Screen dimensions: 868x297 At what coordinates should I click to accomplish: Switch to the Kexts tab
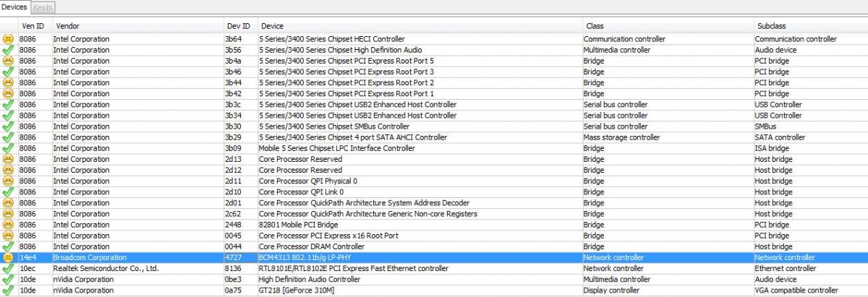[43, 7]
